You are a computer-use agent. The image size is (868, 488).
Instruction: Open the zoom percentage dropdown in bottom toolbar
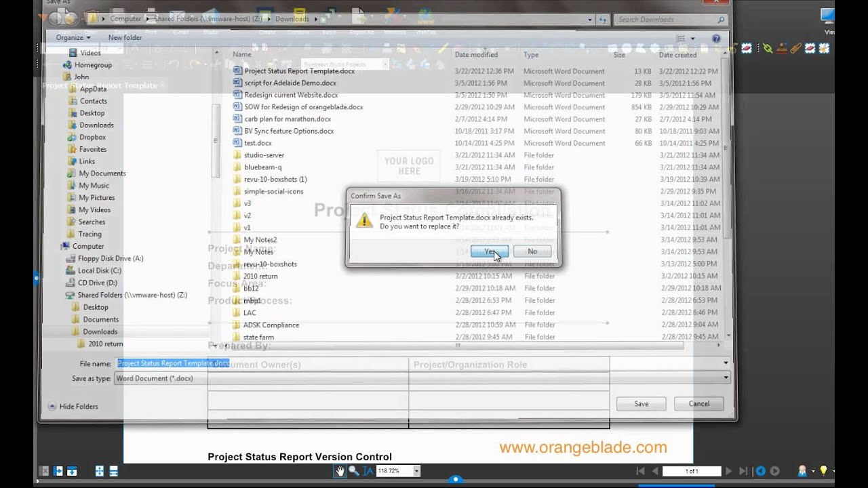(416, 470)
